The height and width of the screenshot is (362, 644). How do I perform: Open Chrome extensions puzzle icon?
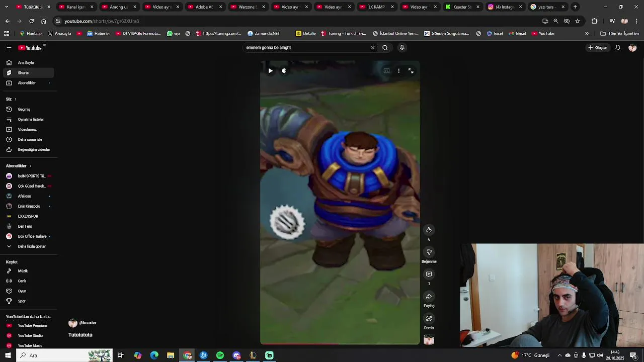click(x=594, y=21)
